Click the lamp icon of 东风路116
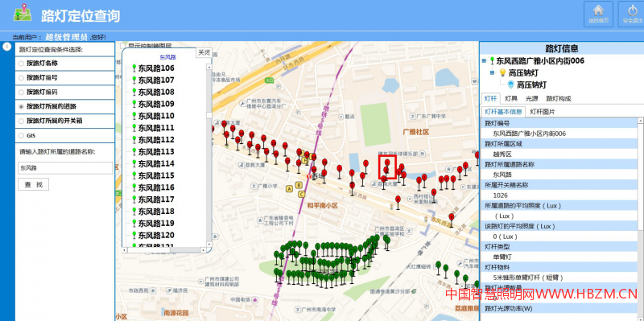644x321 pixels. [134, 187]
